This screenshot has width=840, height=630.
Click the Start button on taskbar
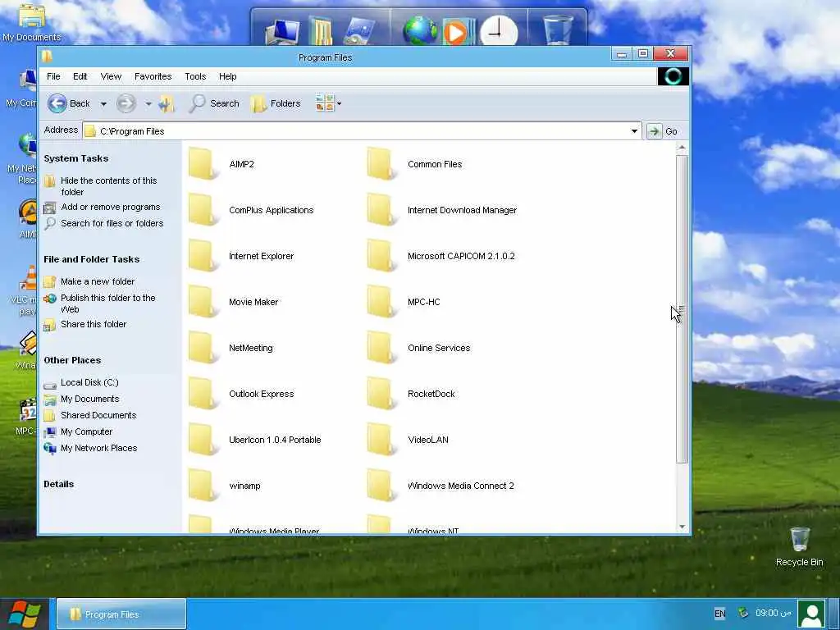tap(25, 614)
